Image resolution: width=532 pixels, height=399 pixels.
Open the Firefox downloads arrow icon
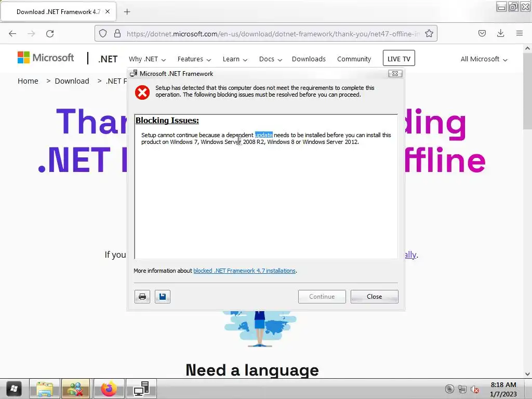click(500, 33)
